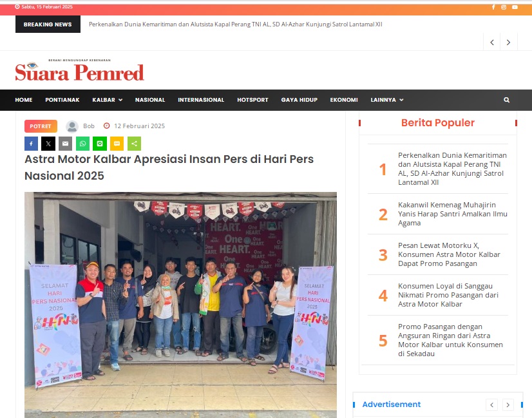Share article on WhatsApp
Image resolution: width=532 pixels, height=418 pixels.
pos(83,144)
